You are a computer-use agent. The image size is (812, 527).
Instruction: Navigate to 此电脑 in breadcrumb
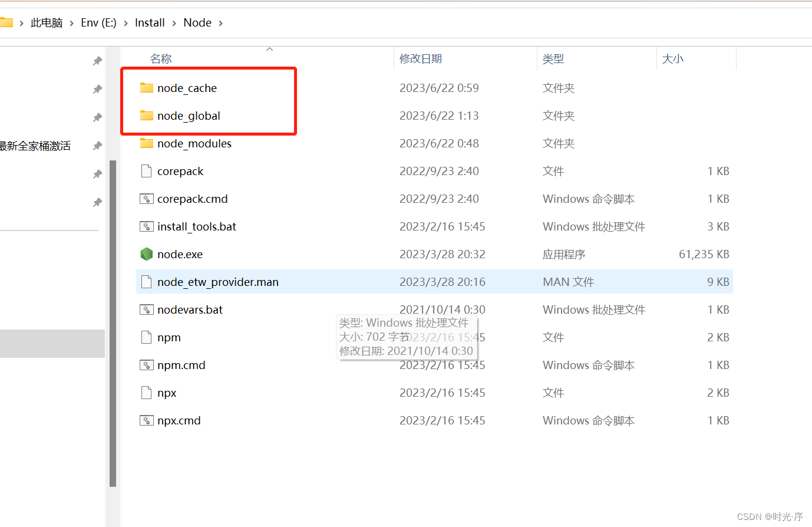[47, 22]
